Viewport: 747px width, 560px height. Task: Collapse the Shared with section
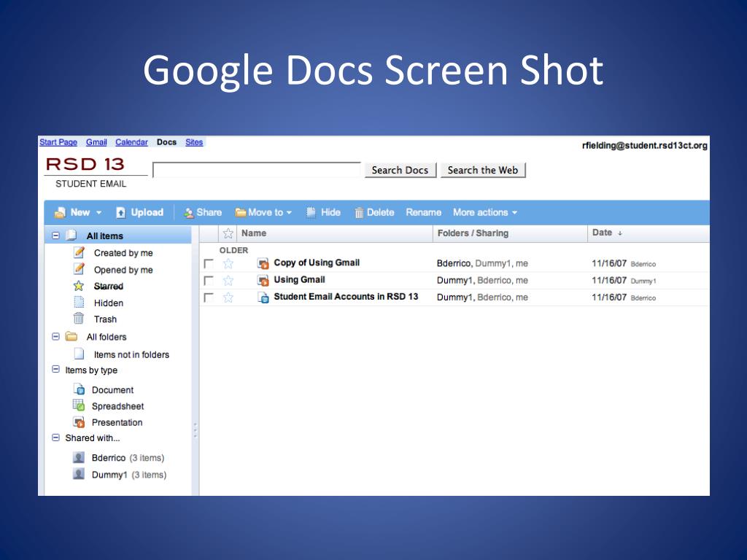click(55, 437)
